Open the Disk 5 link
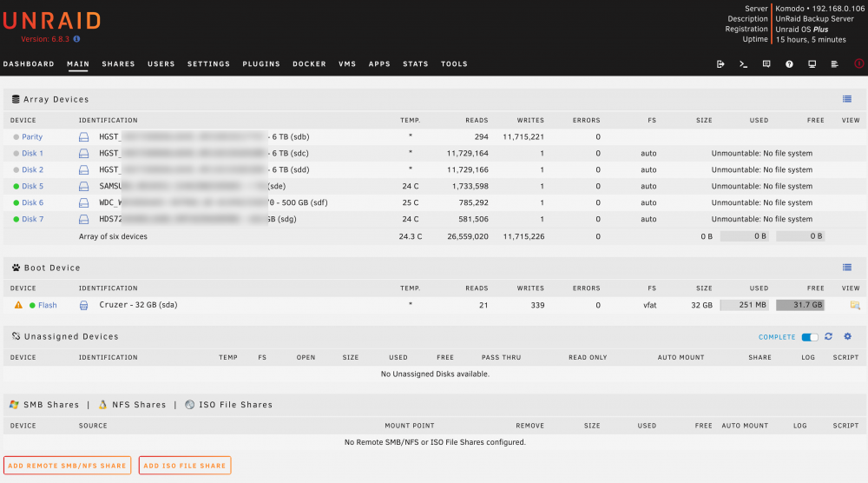The image size is (868, 483). 33,186
